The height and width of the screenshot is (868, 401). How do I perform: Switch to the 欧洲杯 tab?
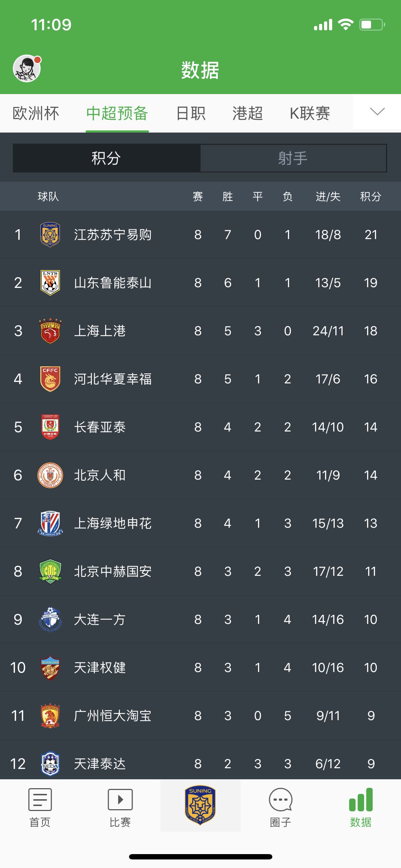pos(36,114)
